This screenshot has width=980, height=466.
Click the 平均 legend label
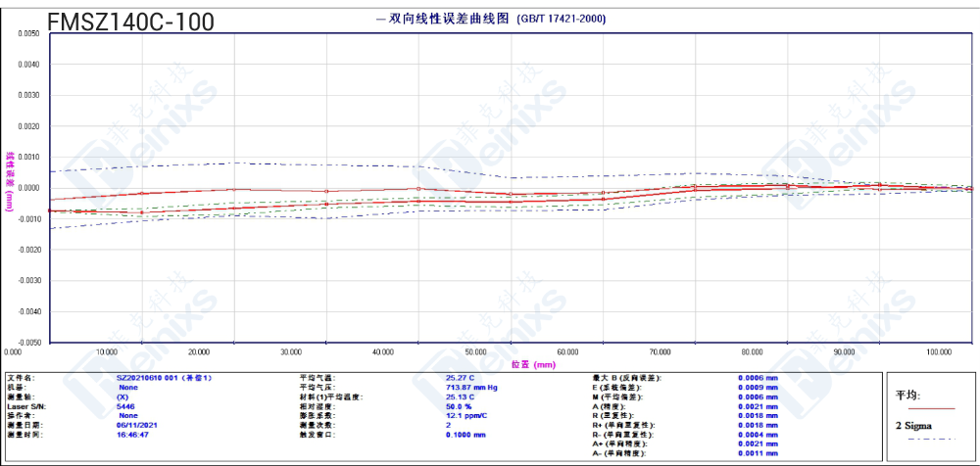point(907,395)
